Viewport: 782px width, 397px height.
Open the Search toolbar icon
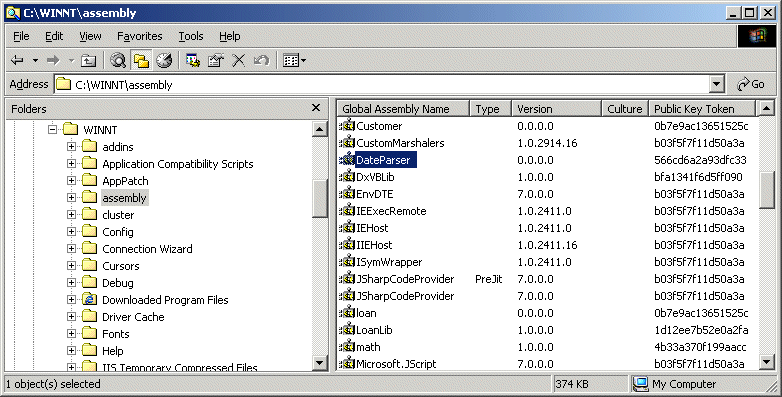pyautogui.click(x=118, y=60)
